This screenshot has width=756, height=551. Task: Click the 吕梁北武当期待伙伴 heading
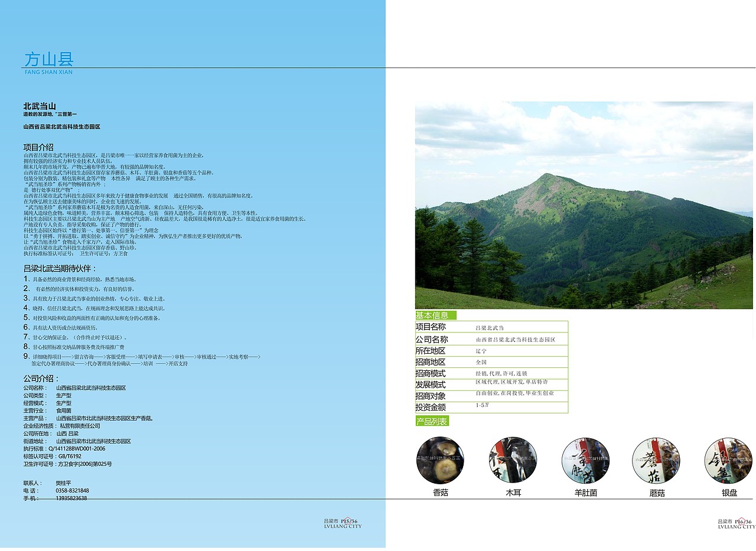(x=60, y=269)
